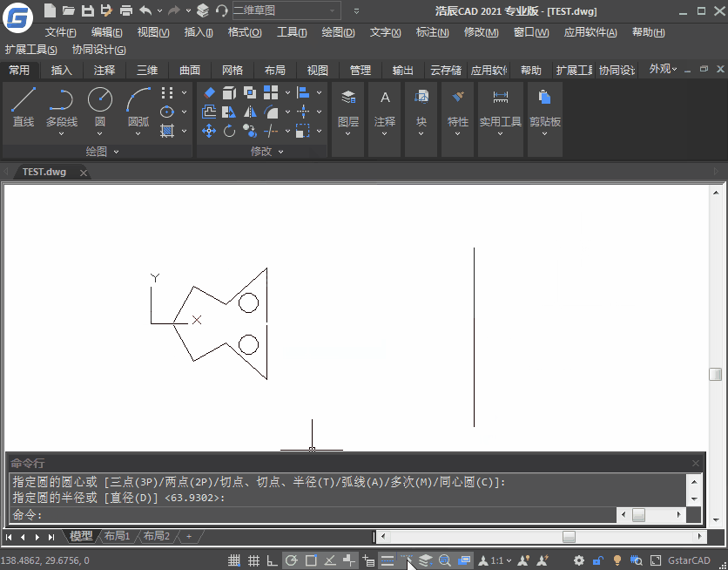Screen dimensions: 728x570
Task: Open the 外观 appearance dropdown
Action: pos(663,69)
